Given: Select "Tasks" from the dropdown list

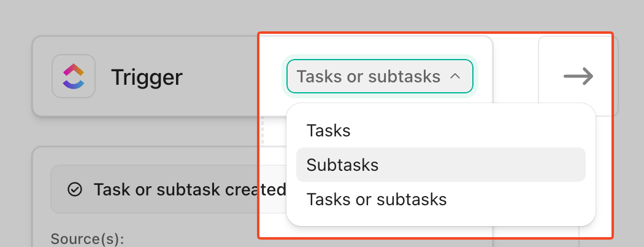Looking at the screenshot, I should 329,131.
